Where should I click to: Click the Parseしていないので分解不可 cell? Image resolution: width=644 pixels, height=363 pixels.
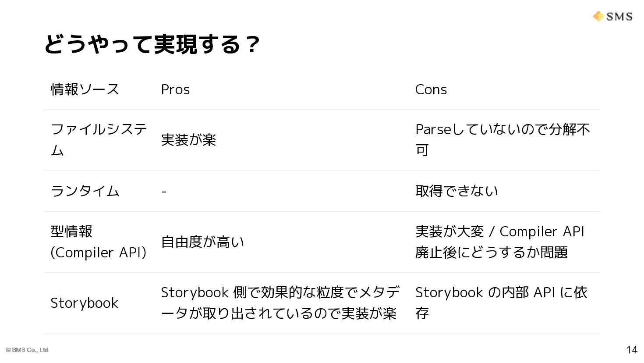pos(502,139)
